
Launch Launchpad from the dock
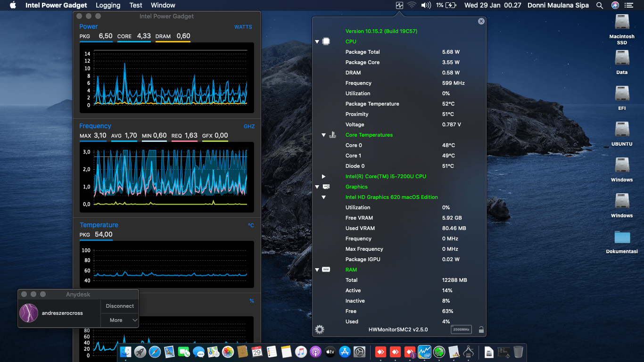click(x=140, y=352)
